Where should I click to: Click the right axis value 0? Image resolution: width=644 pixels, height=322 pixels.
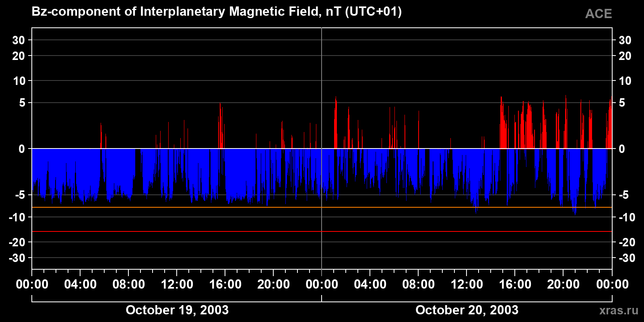(x=622, y=149)
